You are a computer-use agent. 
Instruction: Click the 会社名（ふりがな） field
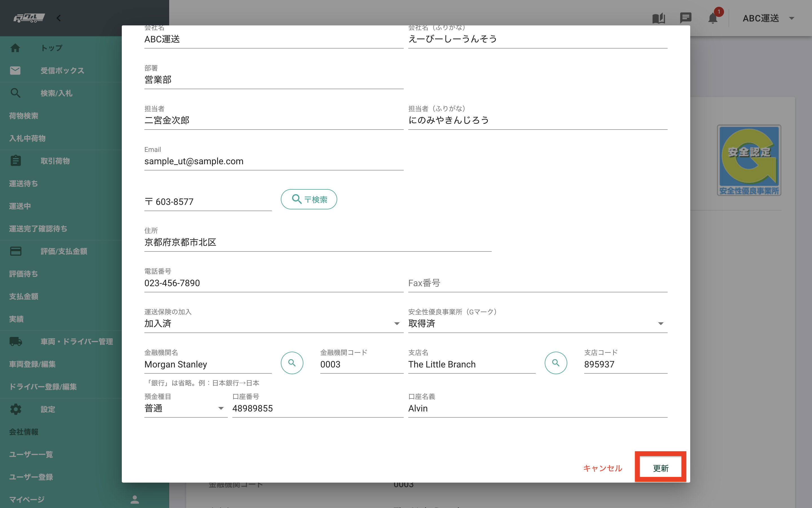point(538,39)
